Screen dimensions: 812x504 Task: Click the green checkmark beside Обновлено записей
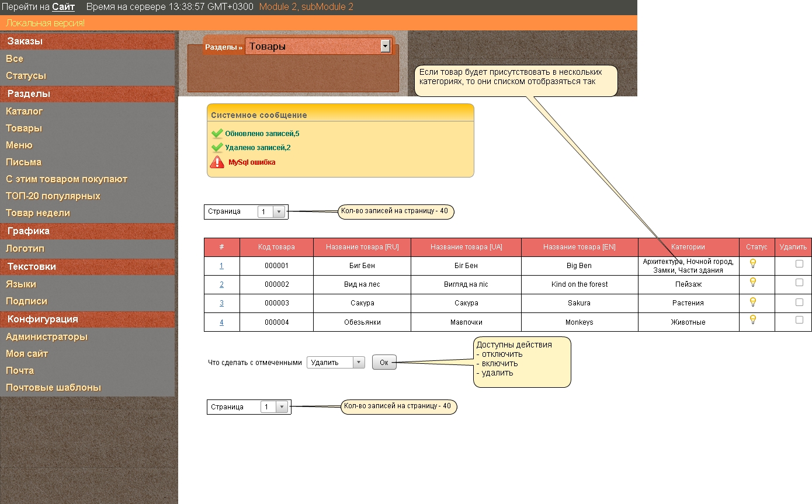(x=217, y=134)
